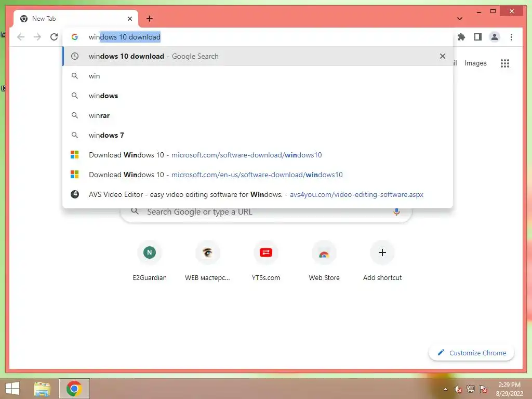Choose the 'win' search suggestion
532x399 pixels.
(x=258, y=76)
